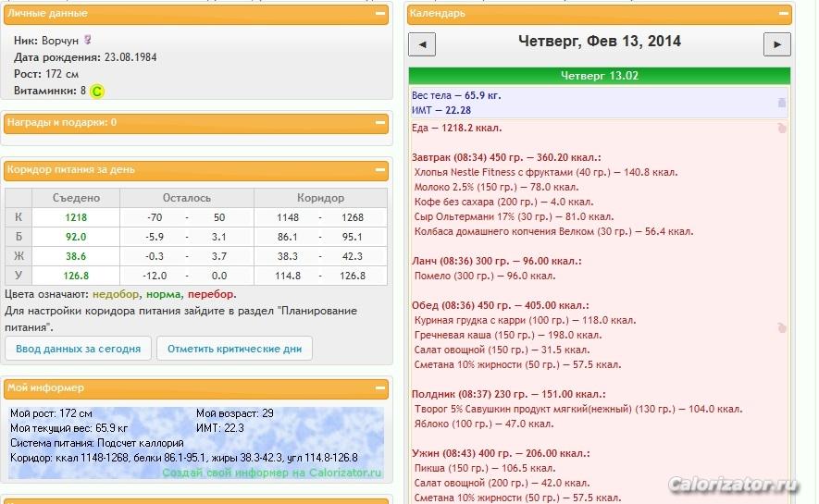Click the Куриная грудка с карри entry

pyautogui.click(x=525, y=320)
